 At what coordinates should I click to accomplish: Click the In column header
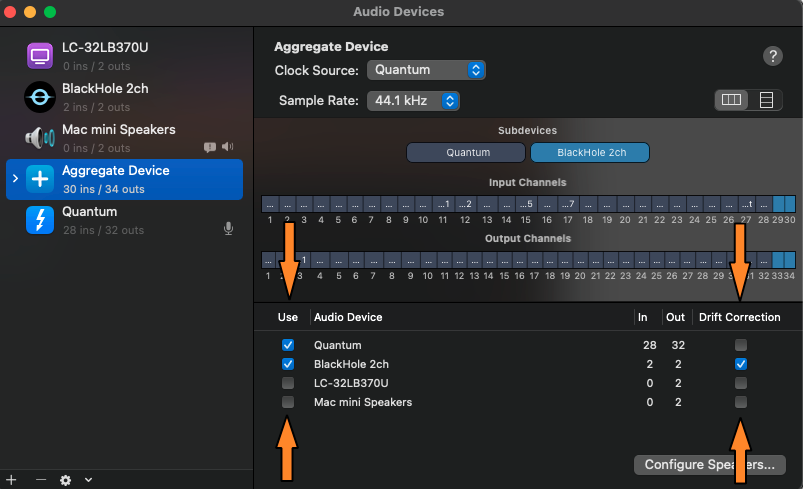pyautogui.click(x=642, y=317)
